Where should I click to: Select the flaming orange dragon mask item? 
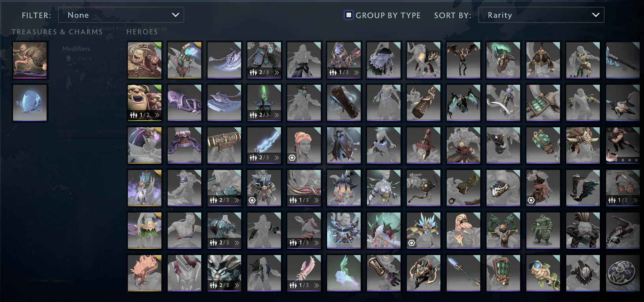pos(144,273)
